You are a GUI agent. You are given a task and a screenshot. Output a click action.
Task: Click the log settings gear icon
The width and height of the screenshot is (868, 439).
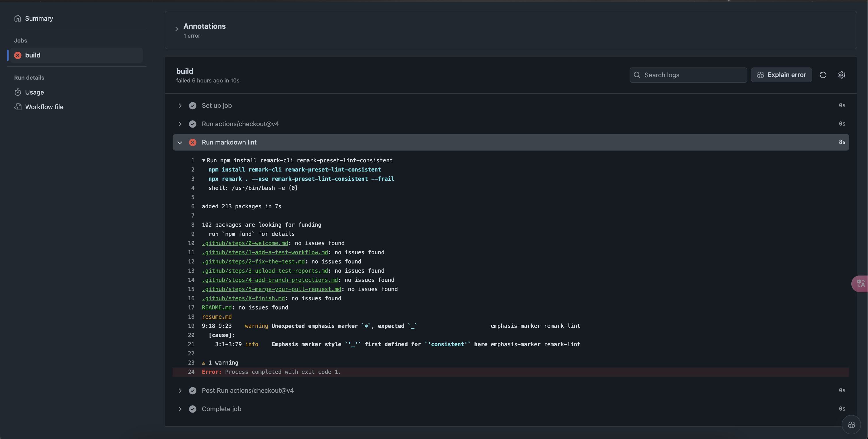[841, 75]
